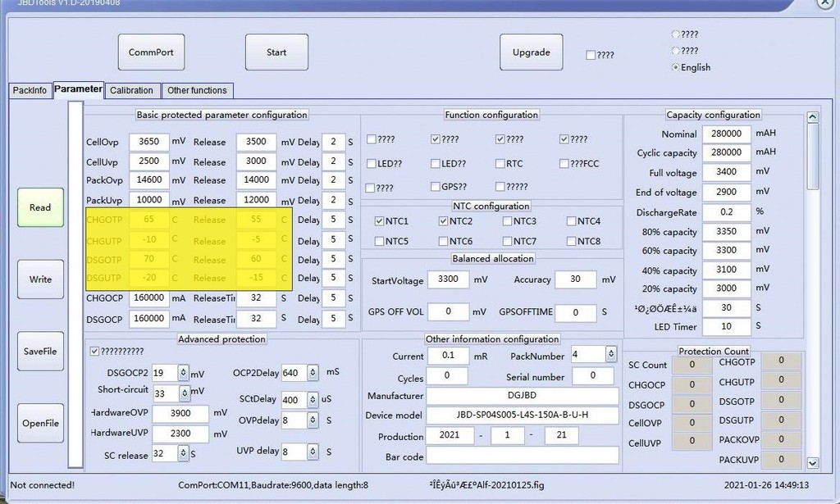This screenshot has height=504, width=840.
Task: Enable the RTC function checkbox
Action: click(500, 164)
